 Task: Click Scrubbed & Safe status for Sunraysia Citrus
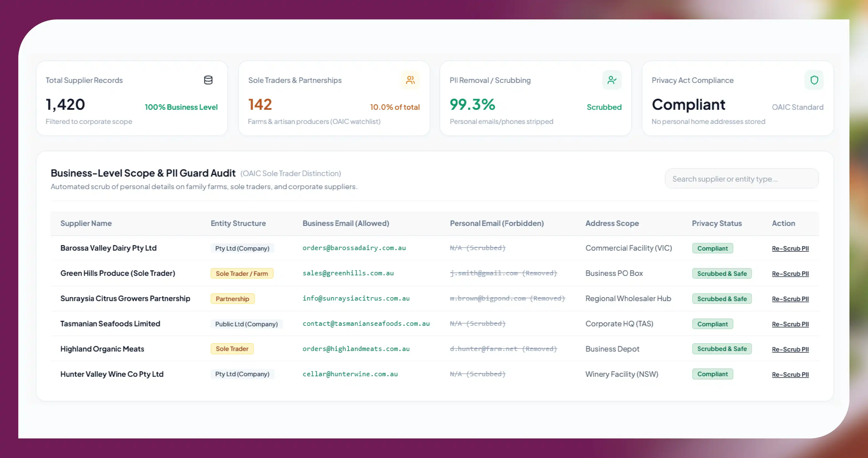click(722, 299)
